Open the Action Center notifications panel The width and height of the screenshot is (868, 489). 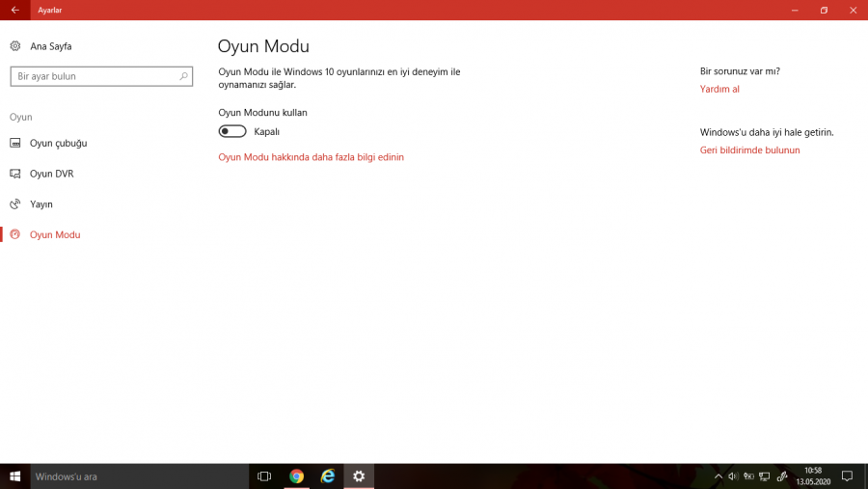pyautogui.click(x=847, y=476)
